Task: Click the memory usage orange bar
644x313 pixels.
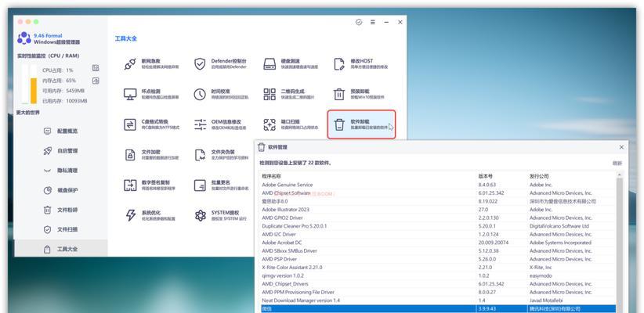Action: click(34, 91)
